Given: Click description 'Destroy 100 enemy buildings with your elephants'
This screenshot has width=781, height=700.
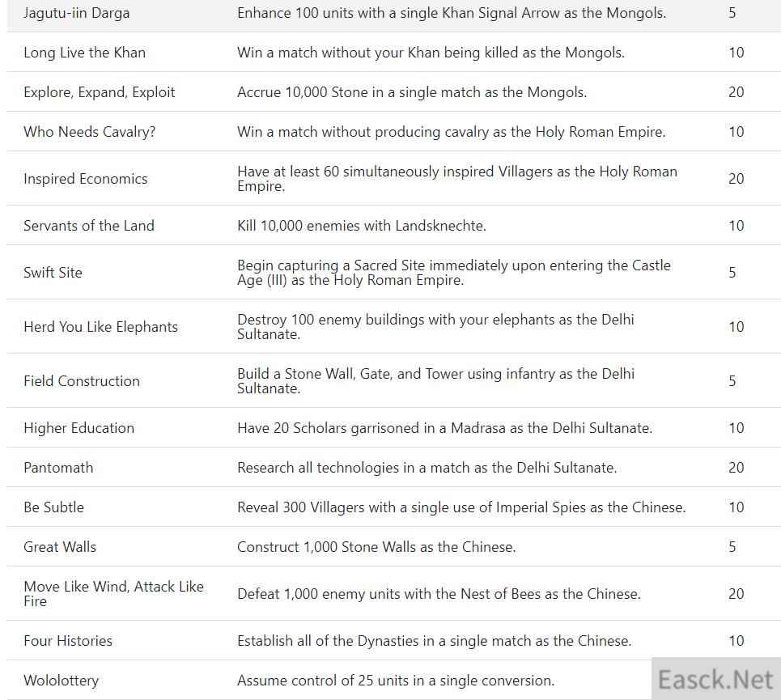Looking at the screenshot, I should click(x=436, y=327).
